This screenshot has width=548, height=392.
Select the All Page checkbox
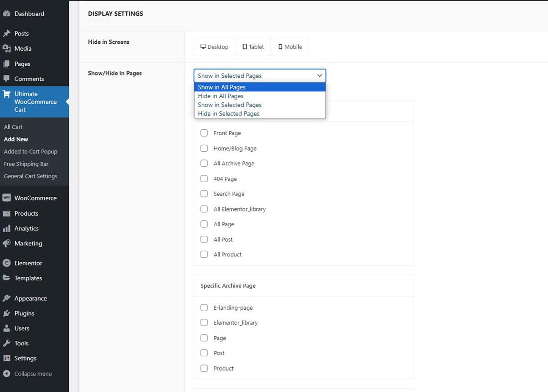tap(204, 224)
